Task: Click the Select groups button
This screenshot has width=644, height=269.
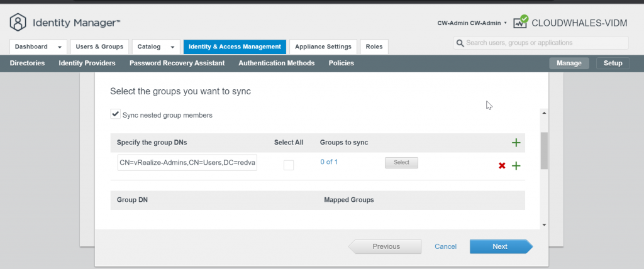Action: [x=401, y=163]
